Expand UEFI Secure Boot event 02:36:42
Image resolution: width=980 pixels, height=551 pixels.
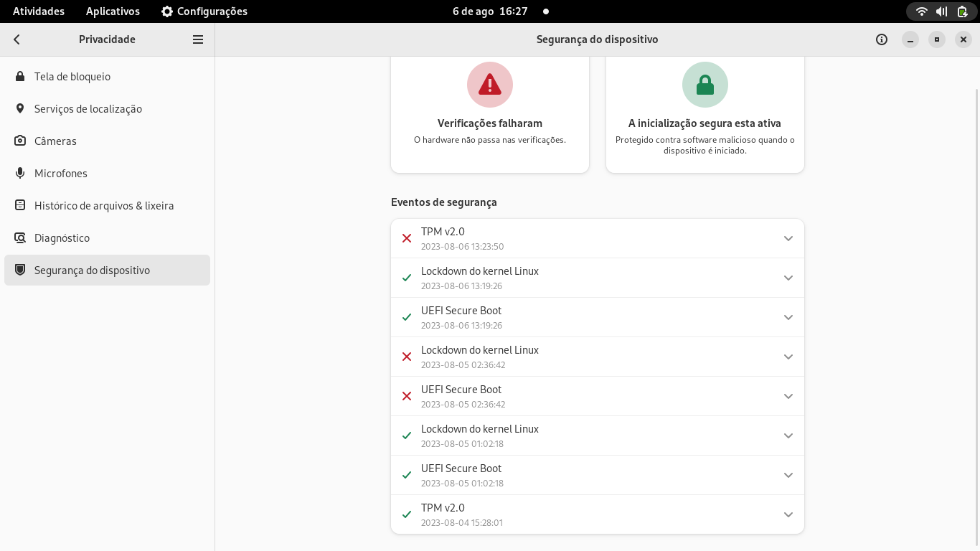pyautogui.click(x=788, y=396)
